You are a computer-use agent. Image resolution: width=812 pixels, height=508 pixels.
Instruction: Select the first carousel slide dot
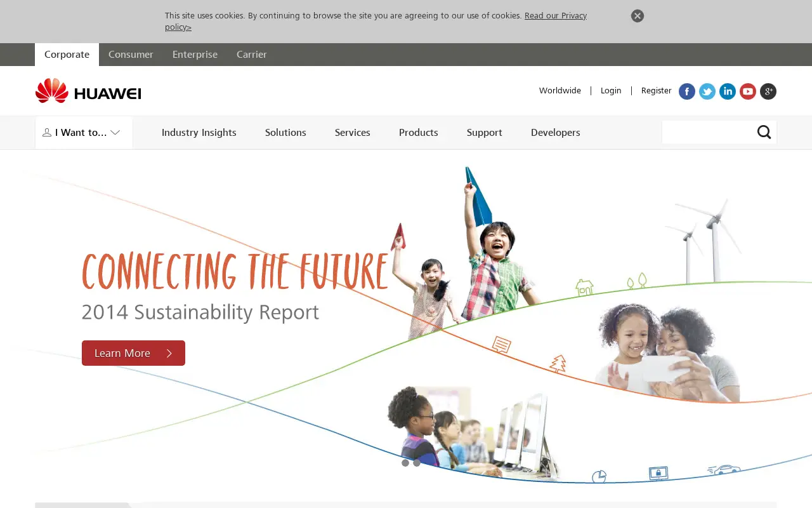405,463
